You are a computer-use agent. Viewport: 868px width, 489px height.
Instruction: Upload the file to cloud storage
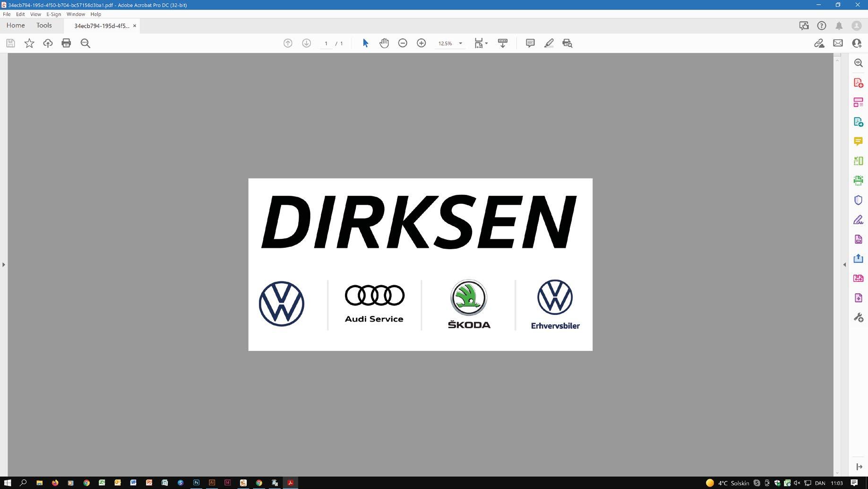(x=48, y=43)
